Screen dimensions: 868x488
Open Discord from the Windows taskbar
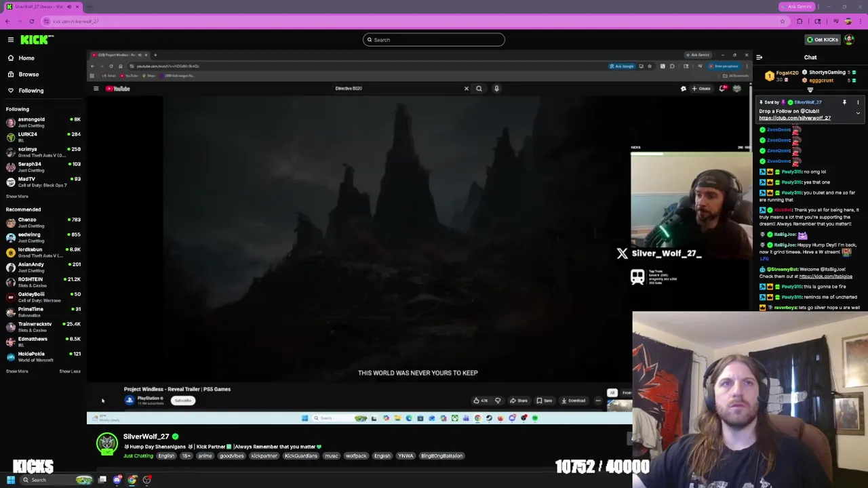117,480
